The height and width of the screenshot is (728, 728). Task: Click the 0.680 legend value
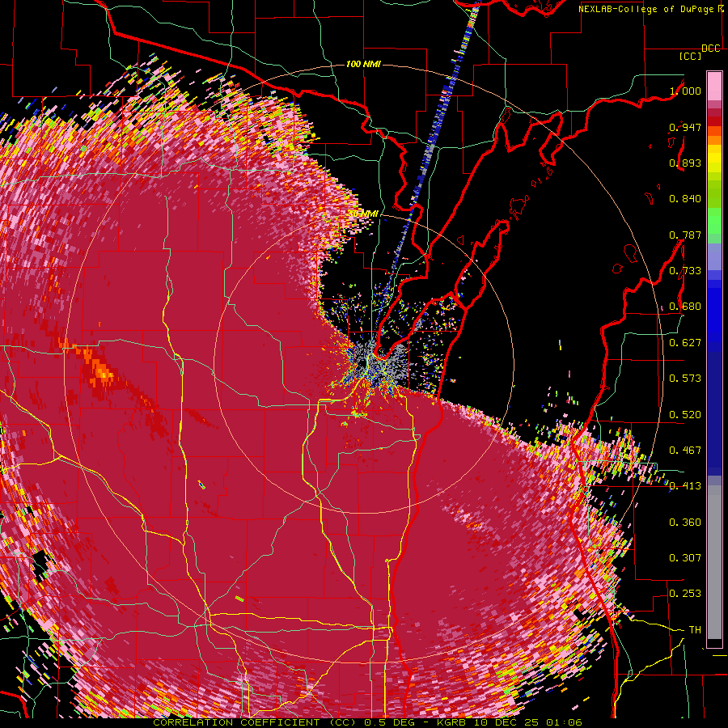tap(685, 307)
